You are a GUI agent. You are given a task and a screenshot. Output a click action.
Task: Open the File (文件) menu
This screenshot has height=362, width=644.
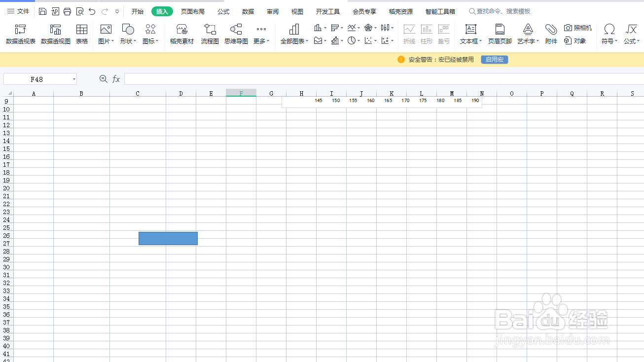tap(18, 11)
